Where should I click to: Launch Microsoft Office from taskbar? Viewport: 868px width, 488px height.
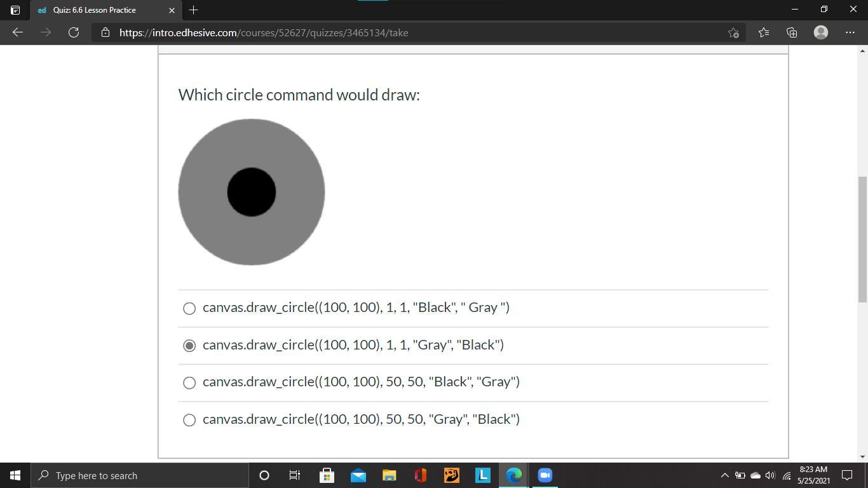point(420,475)
